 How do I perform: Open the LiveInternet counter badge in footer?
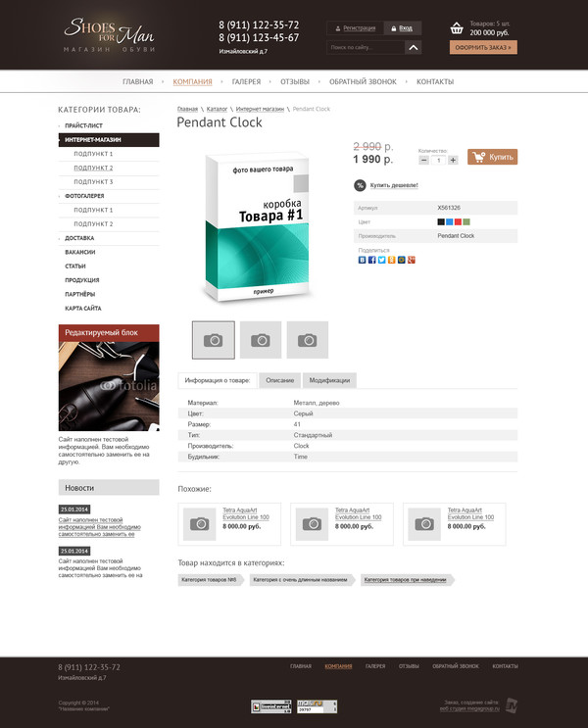271,706
